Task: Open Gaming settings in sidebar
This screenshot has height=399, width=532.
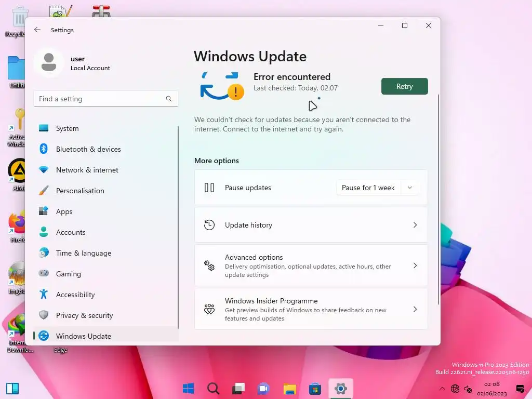Action: pos(106,273)
